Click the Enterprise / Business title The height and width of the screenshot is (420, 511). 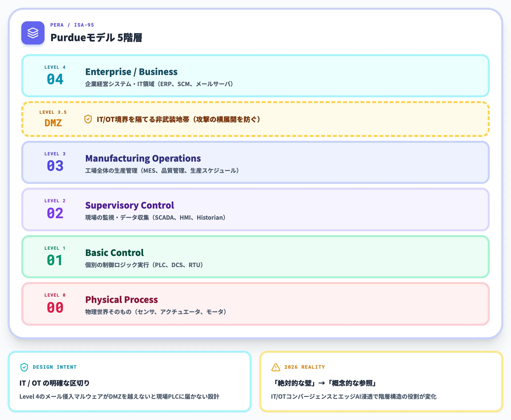coord(131,72)
